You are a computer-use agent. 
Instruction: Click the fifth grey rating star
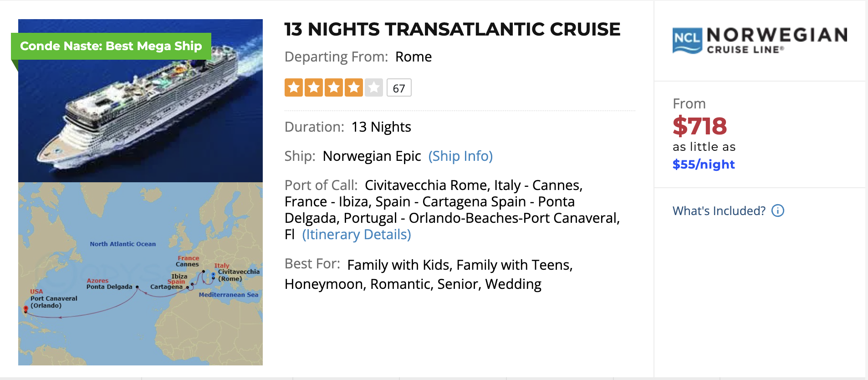point(374,87)
